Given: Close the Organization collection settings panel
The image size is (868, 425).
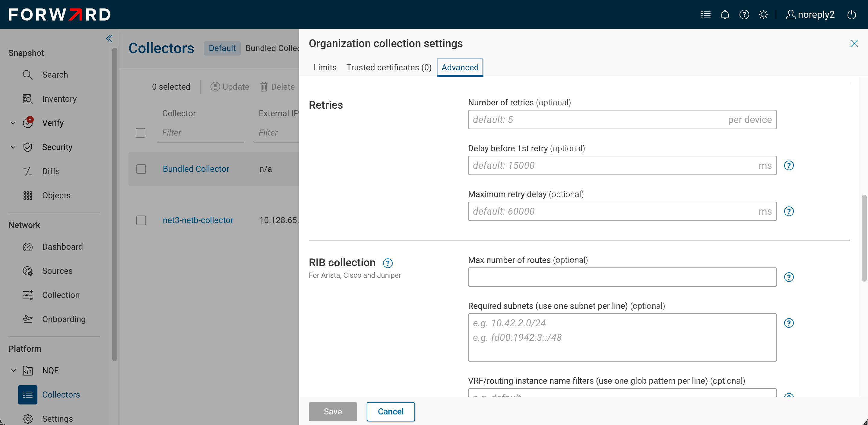Looking at the screenshot, I should coord(854,43).
